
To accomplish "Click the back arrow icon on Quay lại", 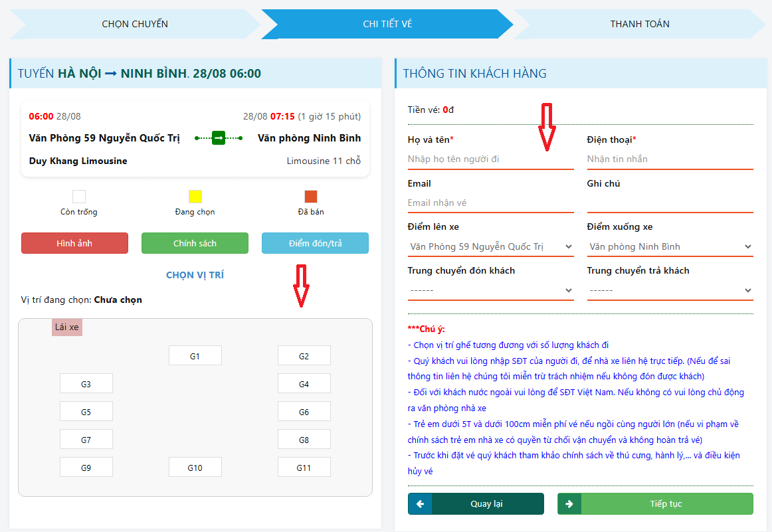I will [420, 504].
